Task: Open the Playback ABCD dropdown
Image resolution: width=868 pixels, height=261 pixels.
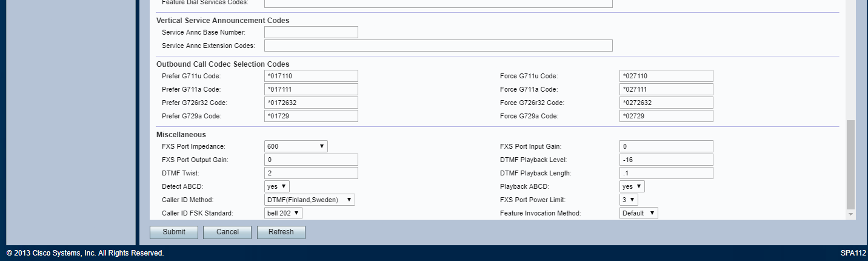Action: (632, 186)
